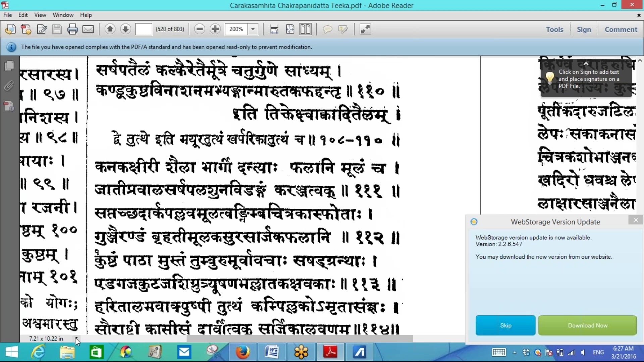Open the Sign pane
The image size is (644, 362).
[x=584, y=29]
